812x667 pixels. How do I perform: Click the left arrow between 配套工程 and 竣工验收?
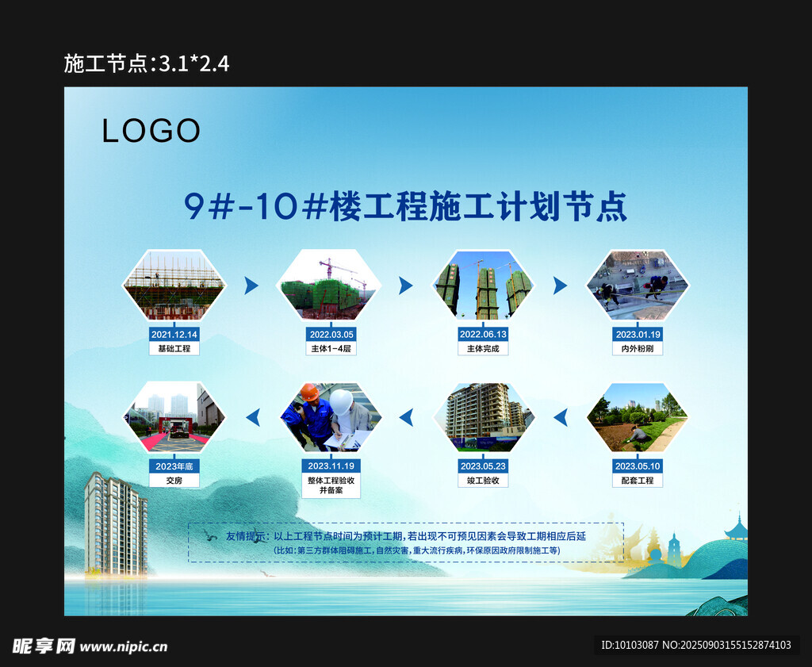pos(560,417)
